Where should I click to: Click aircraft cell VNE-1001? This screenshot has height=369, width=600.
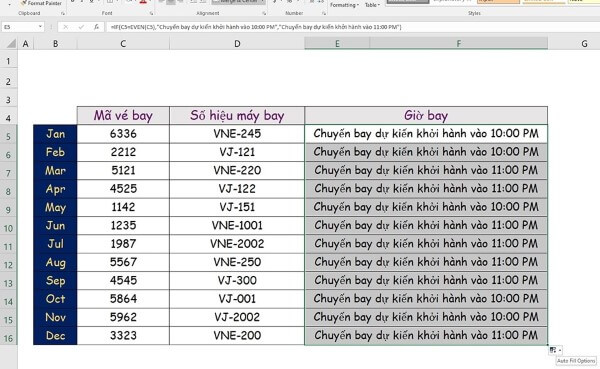coord(237,225)
